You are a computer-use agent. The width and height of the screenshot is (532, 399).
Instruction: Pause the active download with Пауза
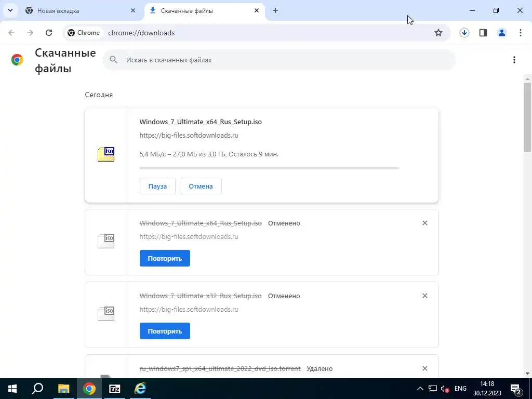pos(157,186)
